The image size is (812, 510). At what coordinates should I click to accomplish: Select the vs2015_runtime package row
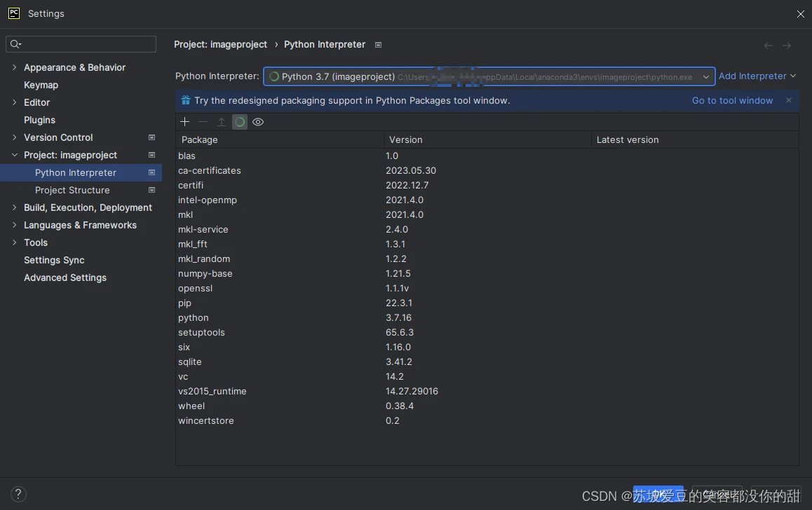pyautogui.click(x=487, y=392)
